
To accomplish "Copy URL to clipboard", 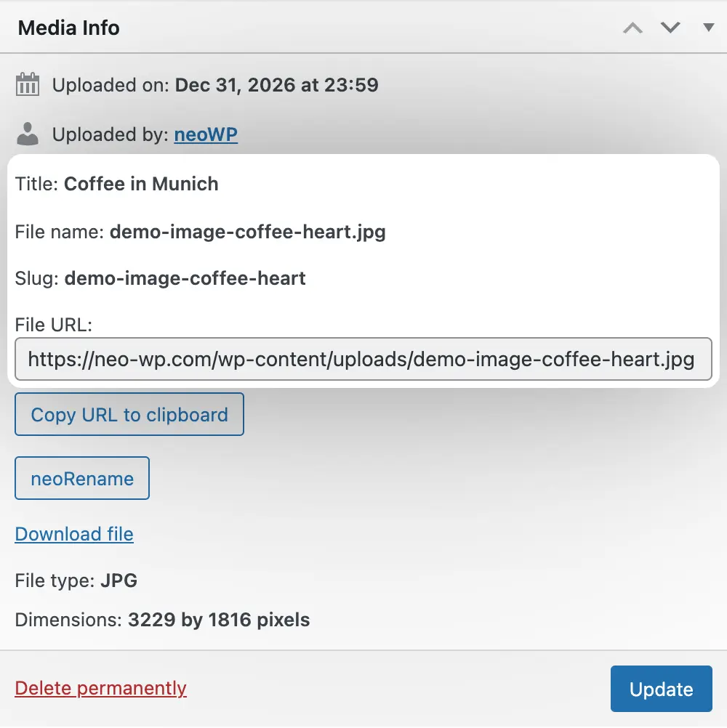I will pyautogui.click(x=129, y=414).
